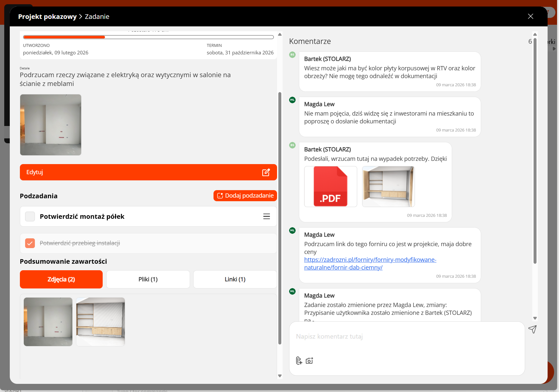Open the zadrozni.pl fornir link
The height and width of the screenshot is (392, 559).
pyautogui.click(x=370, y=264)
